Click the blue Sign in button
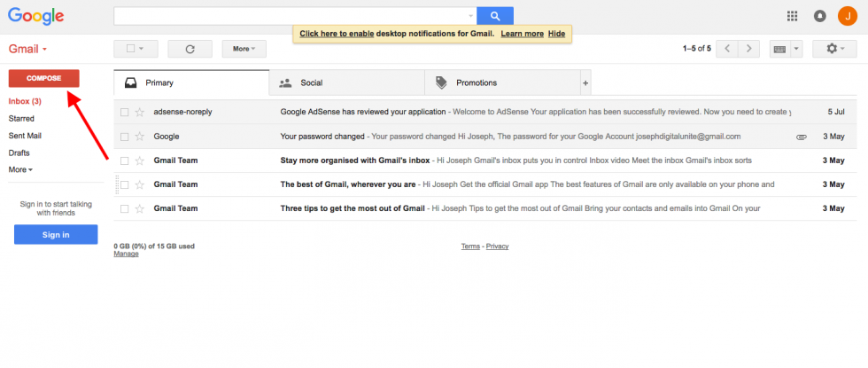Screen dimensions: 868x368 pos(56,234)
